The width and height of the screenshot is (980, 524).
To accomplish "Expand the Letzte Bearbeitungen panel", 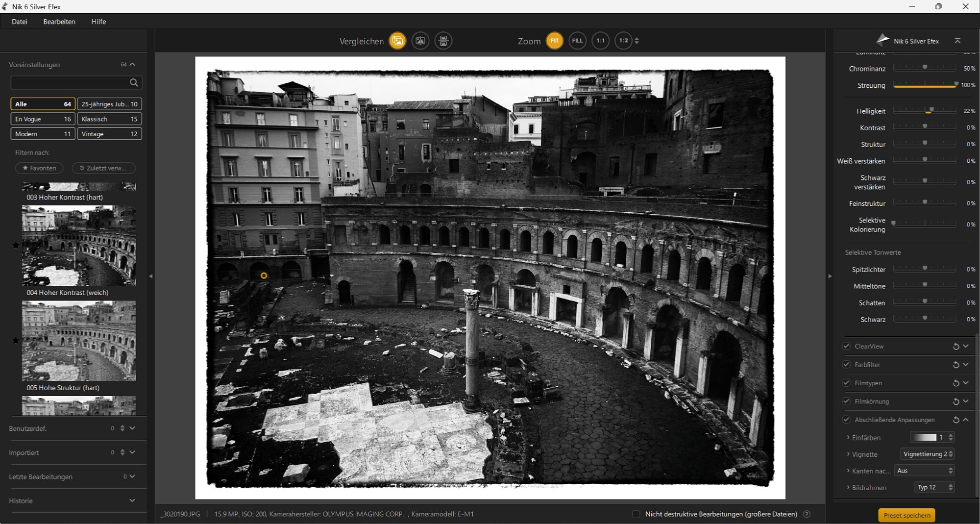I will point(132,476).
